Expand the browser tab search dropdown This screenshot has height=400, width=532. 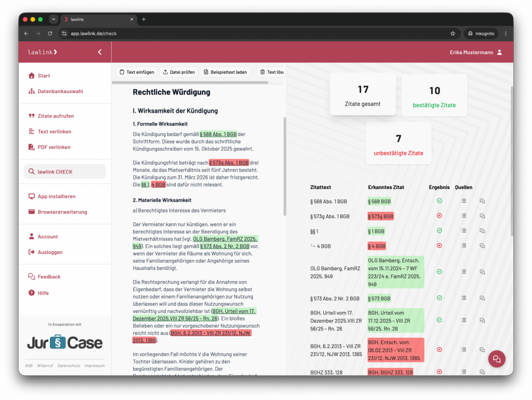point(54,19)
